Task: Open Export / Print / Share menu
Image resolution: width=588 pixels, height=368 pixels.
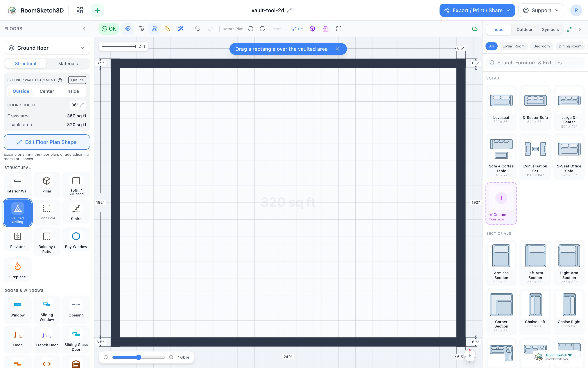Action: pyautogui.click(x=477, y=10)
